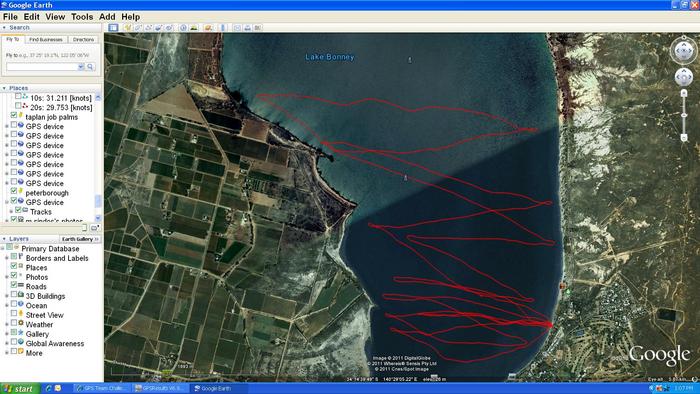Viewport: 700px width, 394px height.
Task: Expand the Weather layer tree node
Action: [6, 325]
